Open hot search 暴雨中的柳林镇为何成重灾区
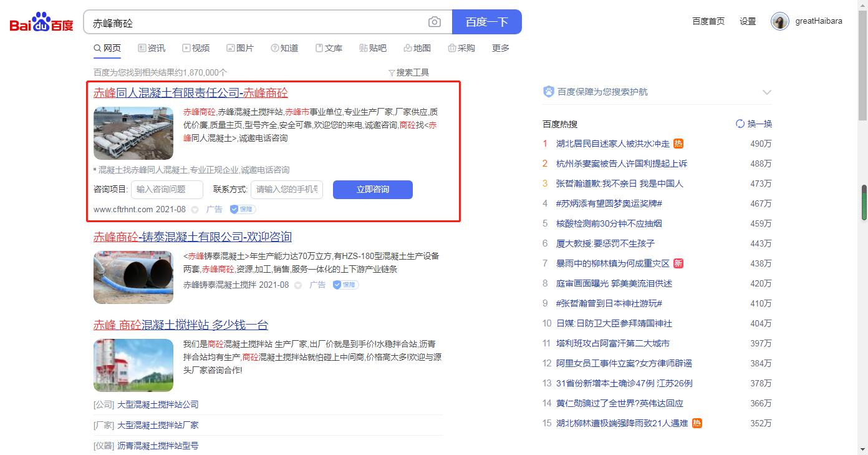868x455 pixels. tap(613, 263)
